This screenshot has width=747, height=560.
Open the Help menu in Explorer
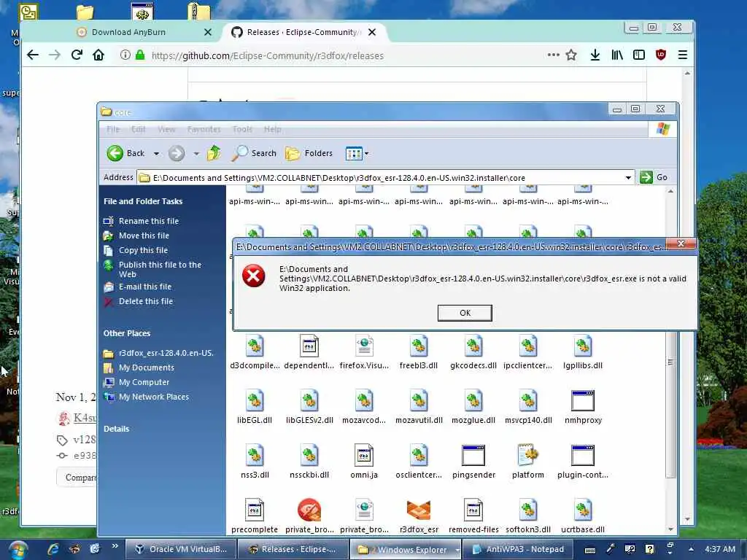(x=273, y=129)
